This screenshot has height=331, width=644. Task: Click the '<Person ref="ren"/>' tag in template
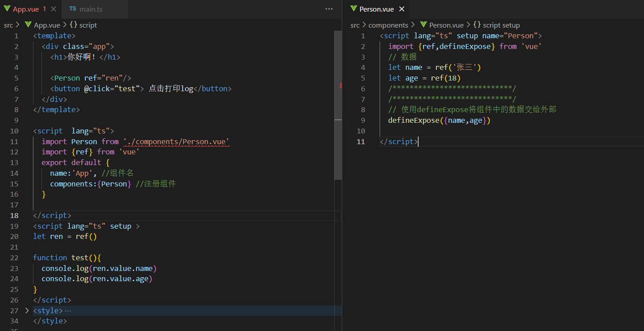[x=91, y=78]
